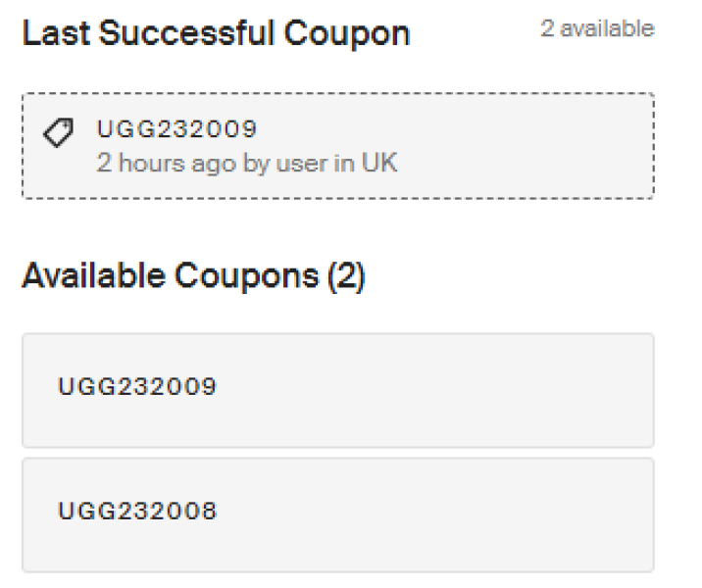Select the UGG232008 coupon card

pos(337,514)
